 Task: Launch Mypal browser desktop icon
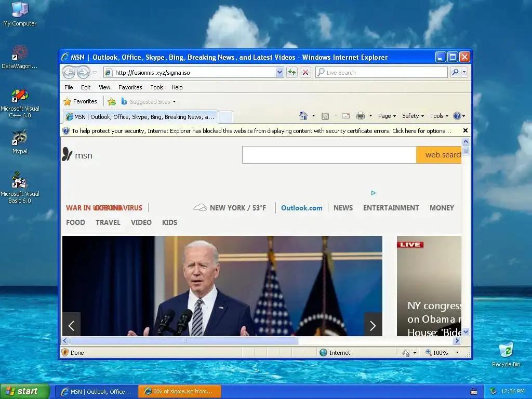coord(20,142)
